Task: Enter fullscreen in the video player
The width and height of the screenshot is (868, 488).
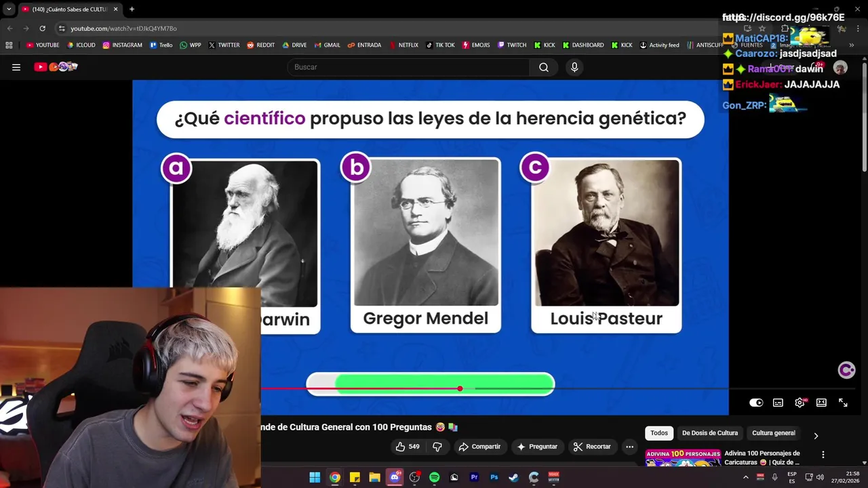Action: [843, 403]
